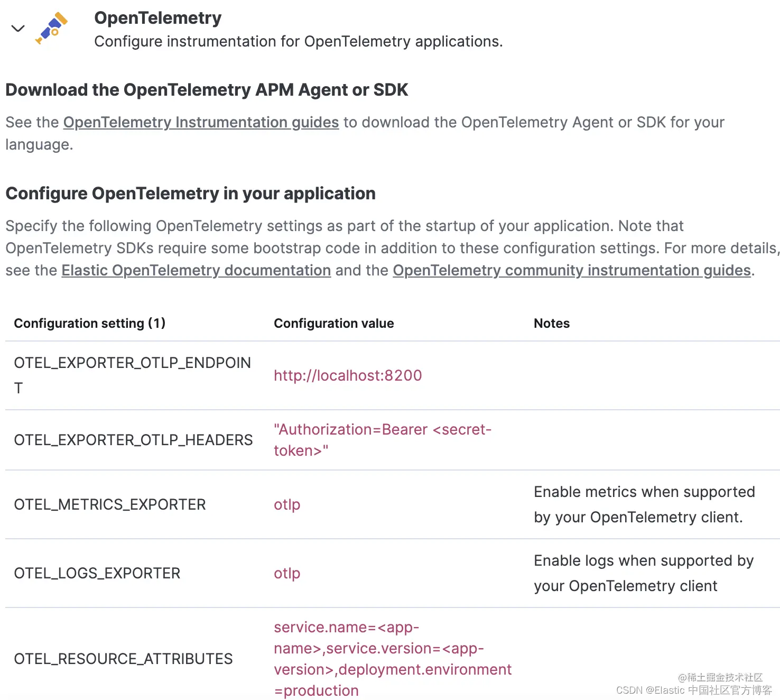
Task: Select the Authorization=Bearer secret-token value
Action: click(x=383, y=440)
